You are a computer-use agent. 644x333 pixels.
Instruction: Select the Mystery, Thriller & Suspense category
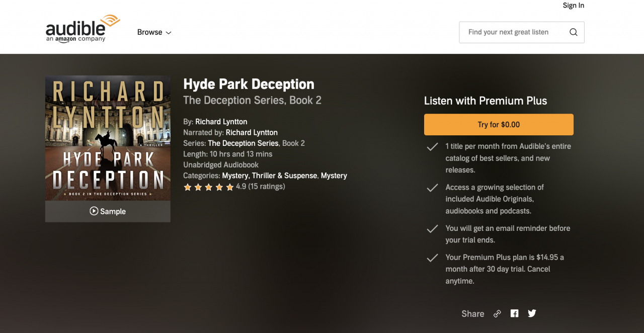click(x=269, y=176)
